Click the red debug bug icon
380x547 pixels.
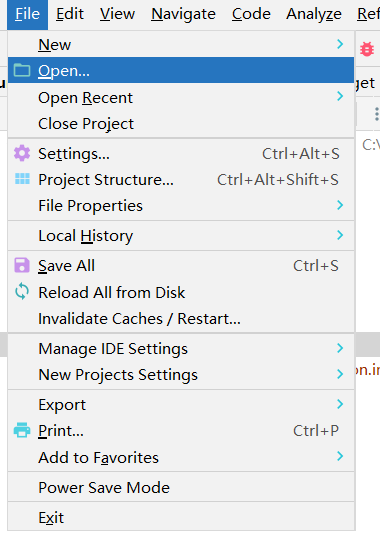pyautogui.click(x=367, y=49)
